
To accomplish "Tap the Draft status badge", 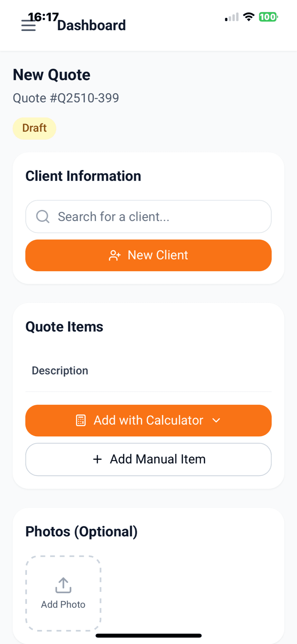I will [34, 128].
